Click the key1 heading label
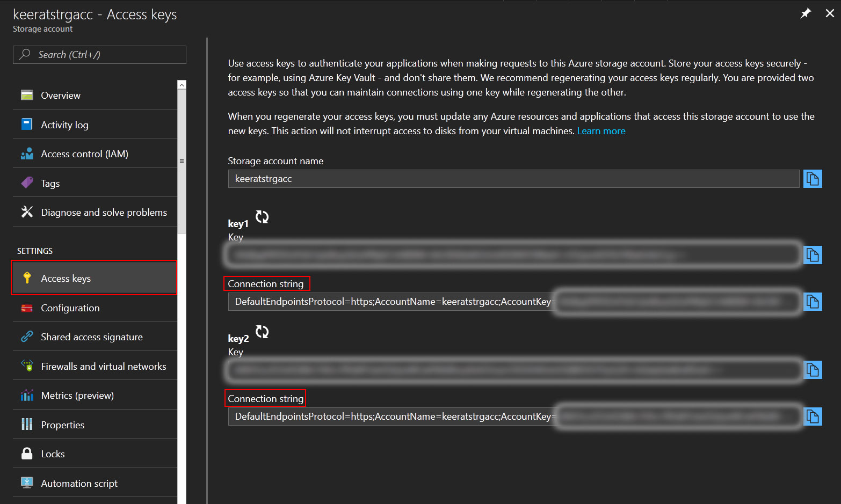 238,224
